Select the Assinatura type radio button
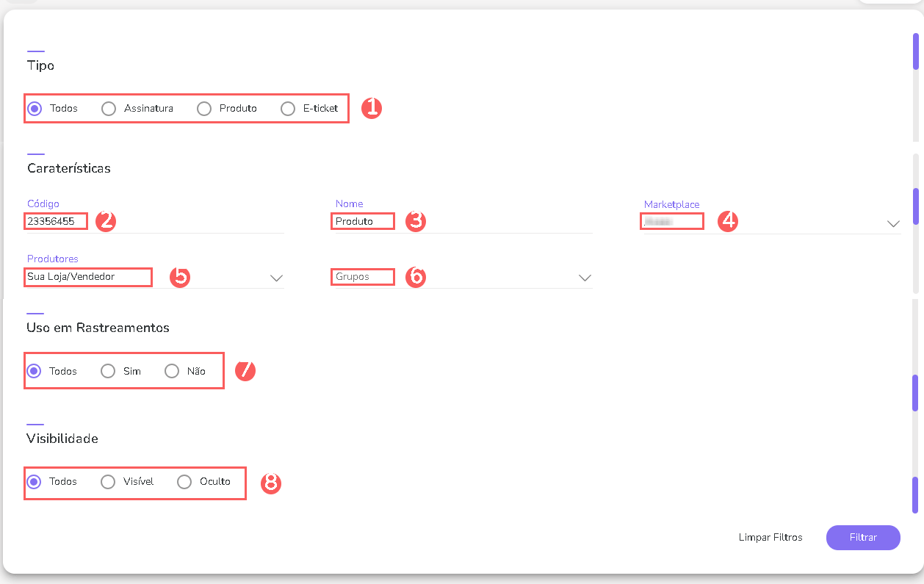924x584 pixels. (109, 109)
